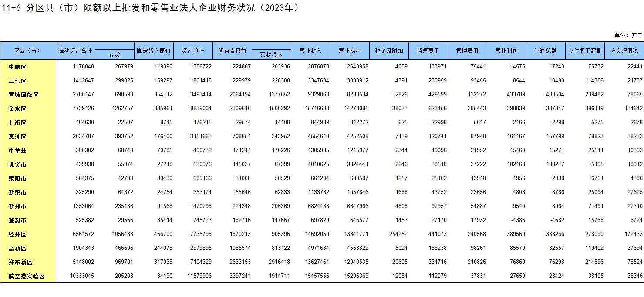Click the 存货 sub-header cell
The image size is (644, 297).
[x=115, y=55]
